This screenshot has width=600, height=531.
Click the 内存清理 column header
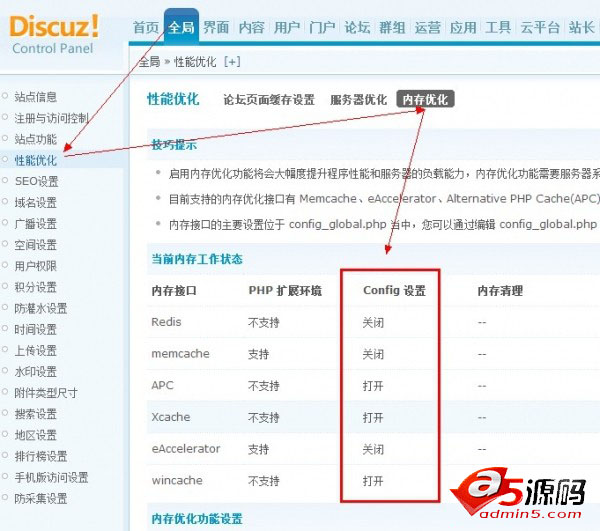(x=500, y=291)
